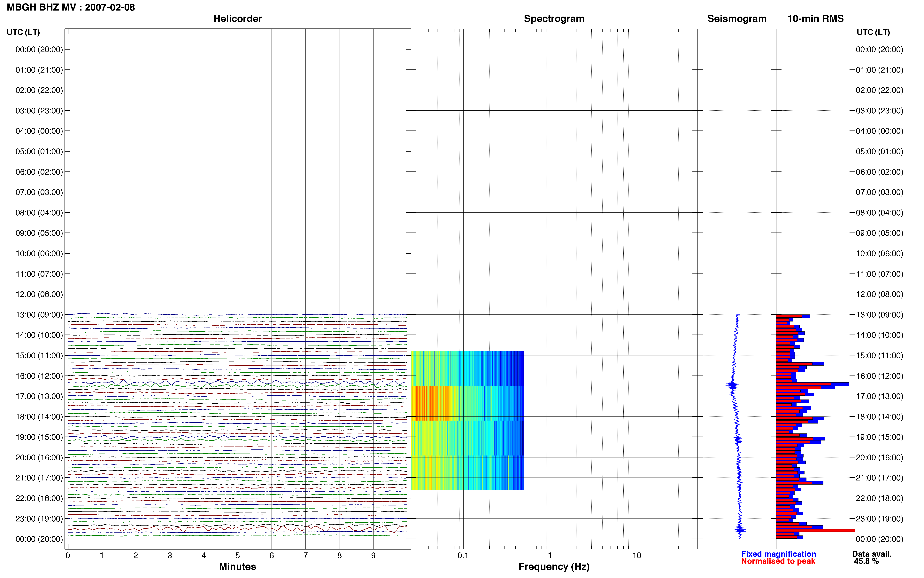Click the minute 5 tick label

tap(238, 555)
